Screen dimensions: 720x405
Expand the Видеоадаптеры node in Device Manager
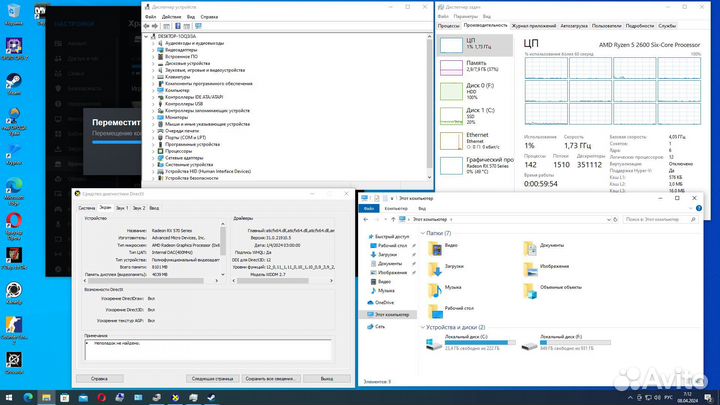[x=153, y=50]
